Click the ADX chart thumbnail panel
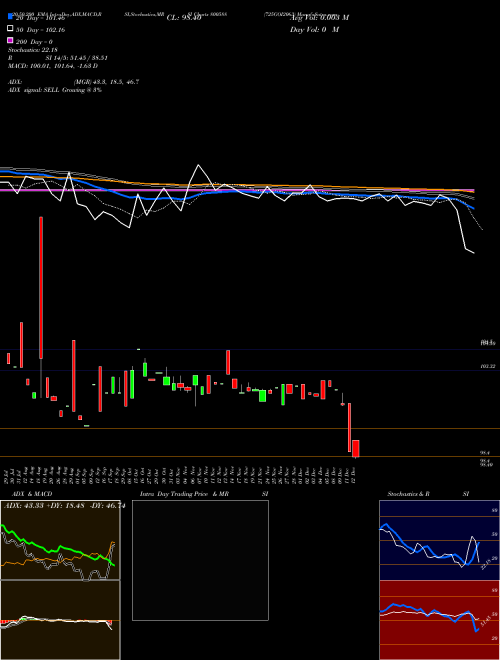Viewport: 500px width, 660px height. pos(60,540)
